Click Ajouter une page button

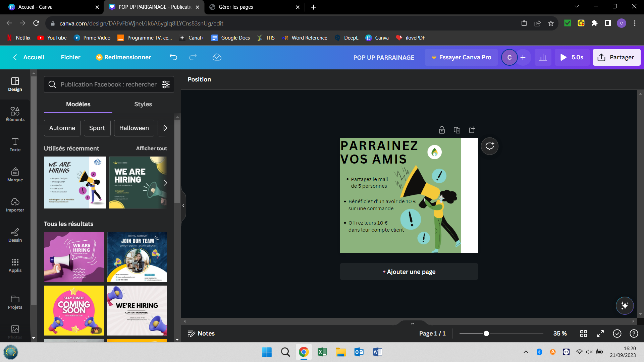coord(409,271)
